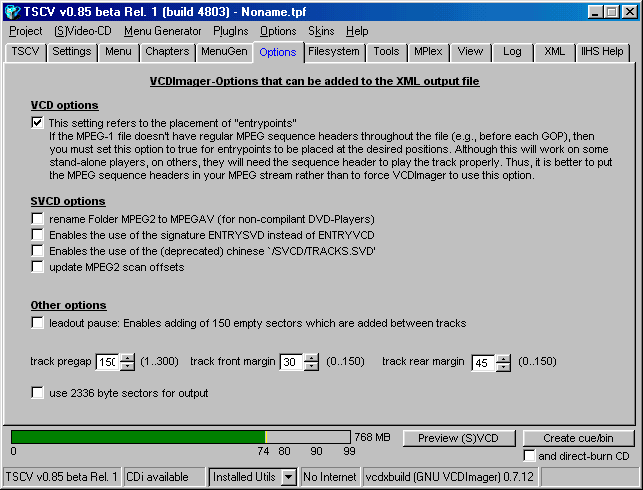Image resolution: width=643 pixels, height=490 pixels.
Task: Switch to the Filesystem tab
Action: [333, 52]
